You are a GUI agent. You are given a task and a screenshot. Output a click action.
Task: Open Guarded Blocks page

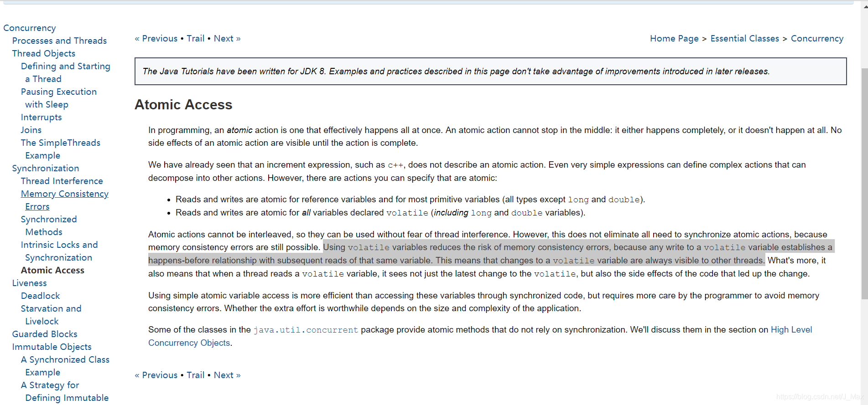(45, 334)
